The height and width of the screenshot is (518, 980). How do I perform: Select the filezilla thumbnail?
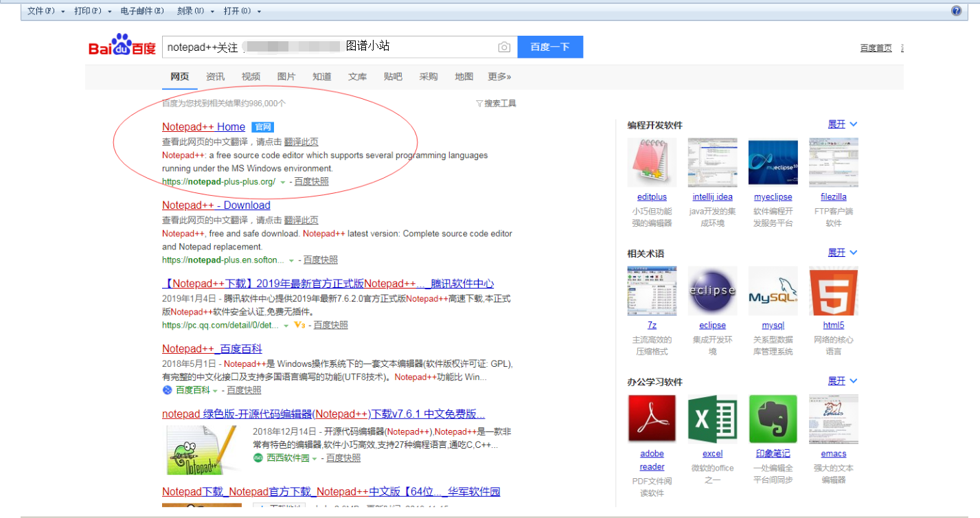(834, 162)
